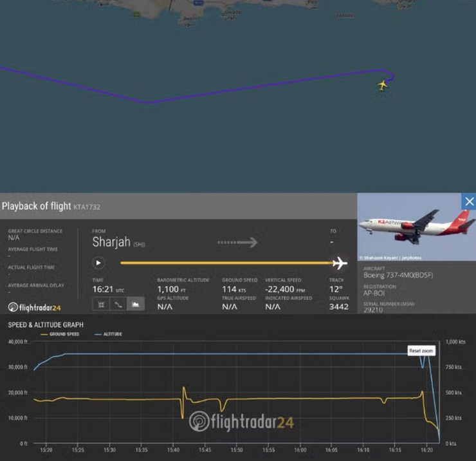Click vertical speed value -22,400 fpm

285,289
